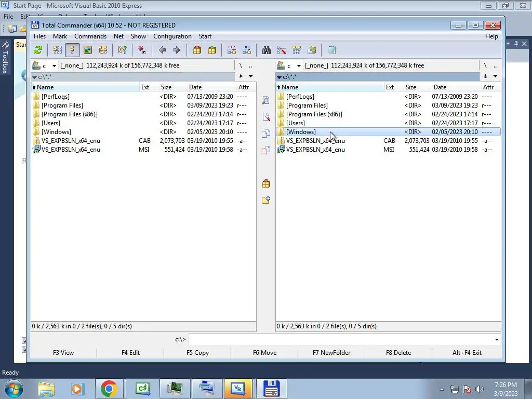Open the Synchronize directories toolbar icon
532x399 pixels.
(297, 50)
